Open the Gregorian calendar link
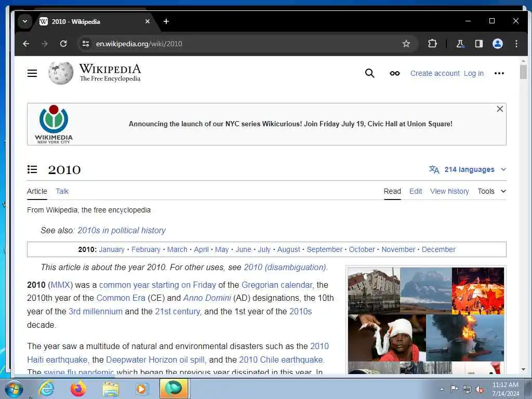 click(x=276, y=285)
